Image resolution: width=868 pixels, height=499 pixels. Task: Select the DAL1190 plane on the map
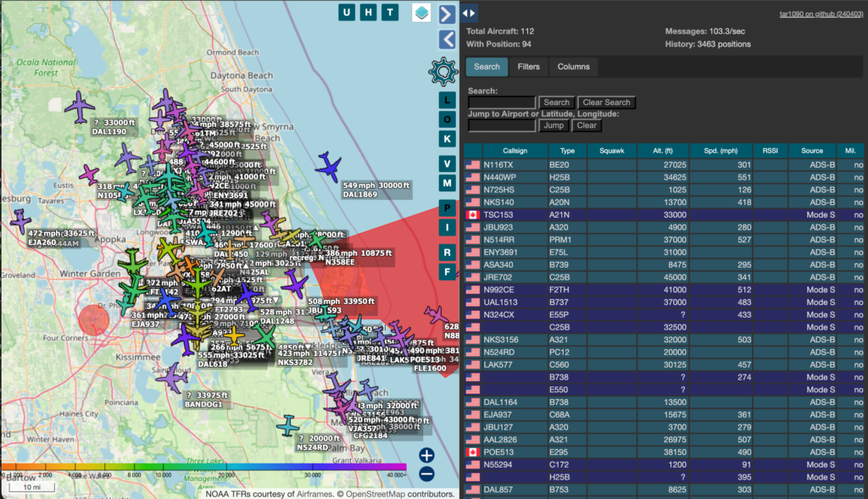(81, 107)
